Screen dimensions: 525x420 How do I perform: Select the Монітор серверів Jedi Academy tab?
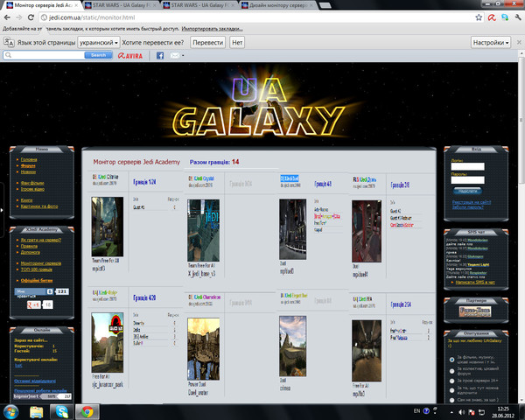coord(42,5)
